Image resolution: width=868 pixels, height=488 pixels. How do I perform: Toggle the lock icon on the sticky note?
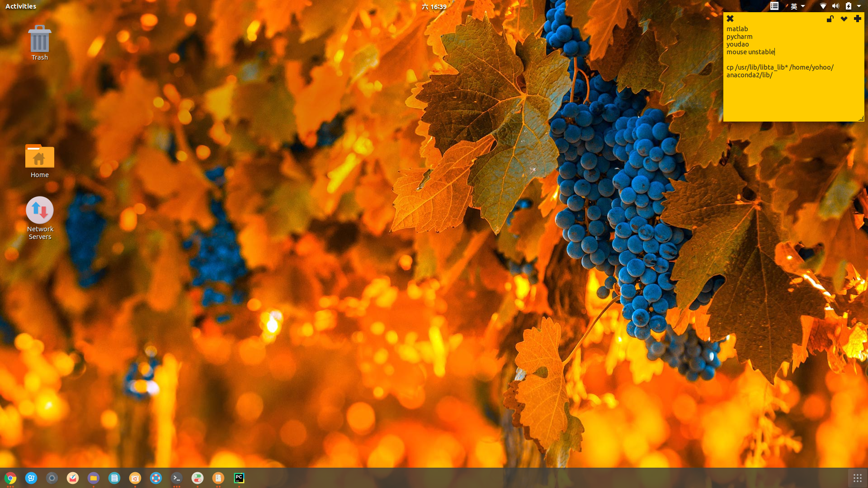click(830, 19)
